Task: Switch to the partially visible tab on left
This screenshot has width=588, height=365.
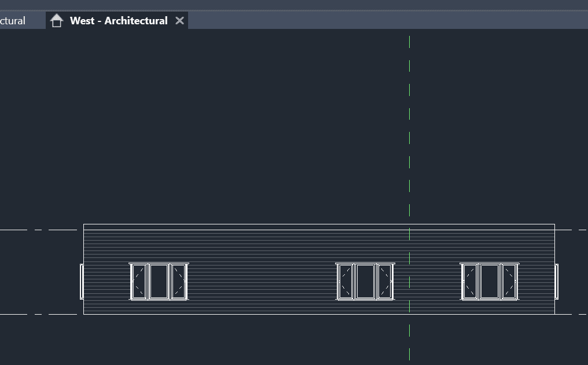Action: tap(14, 21)
